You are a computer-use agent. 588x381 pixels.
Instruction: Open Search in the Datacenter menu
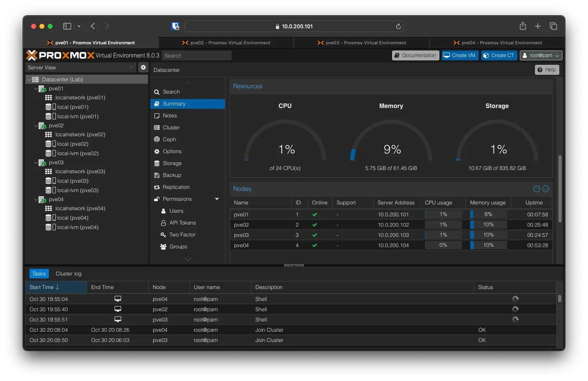pyautogui.click(x=188, y=92)
